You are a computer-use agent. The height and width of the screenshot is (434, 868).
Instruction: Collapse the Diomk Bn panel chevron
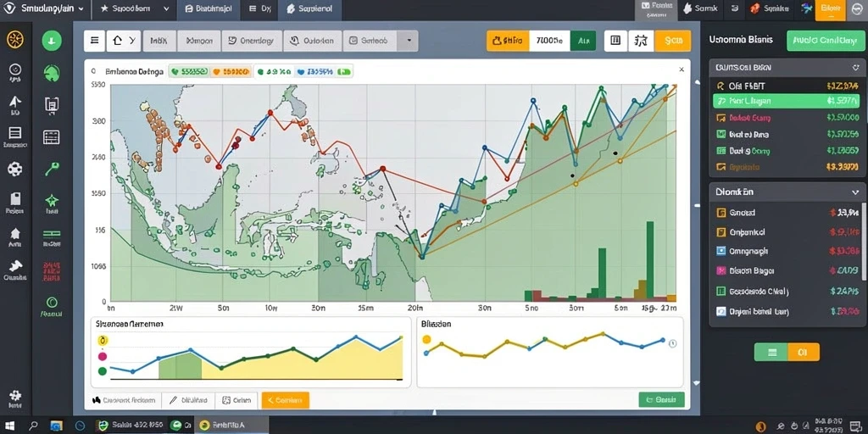point(854,192)
